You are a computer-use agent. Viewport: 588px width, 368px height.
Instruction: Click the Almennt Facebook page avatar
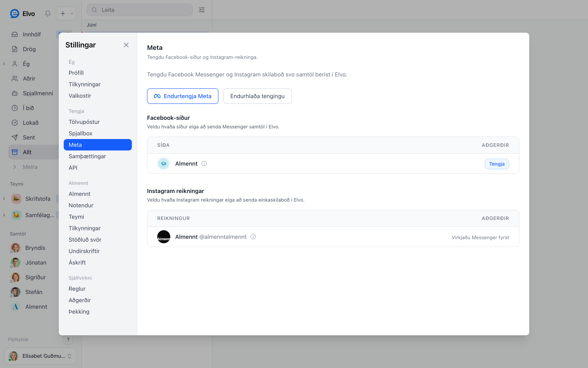(x=164, y=164)
